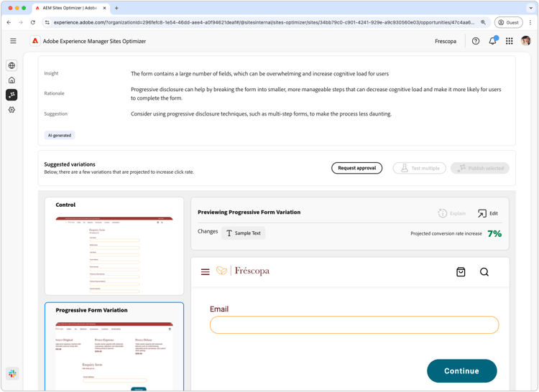Open the browser three-dot menu
The image size is (539, 392).
[x=530, y=22]
